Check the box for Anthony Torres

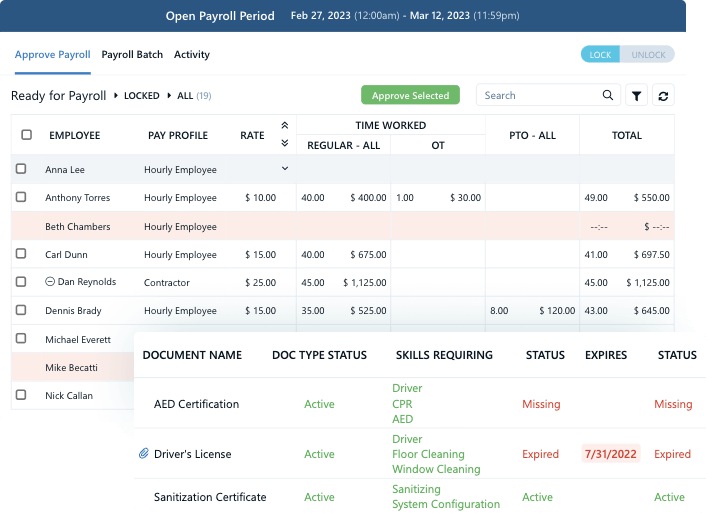tap(21, 198)
